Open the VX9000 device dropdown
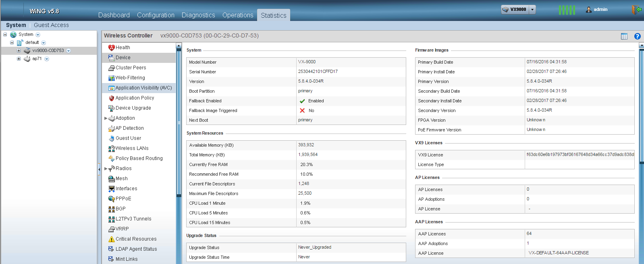644x264 pixels. tap(532, 10)
